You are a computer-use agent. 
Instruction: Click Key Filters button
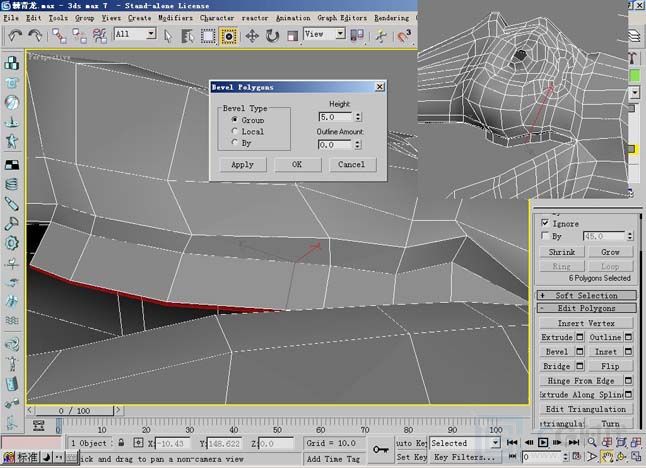(463, 457)
